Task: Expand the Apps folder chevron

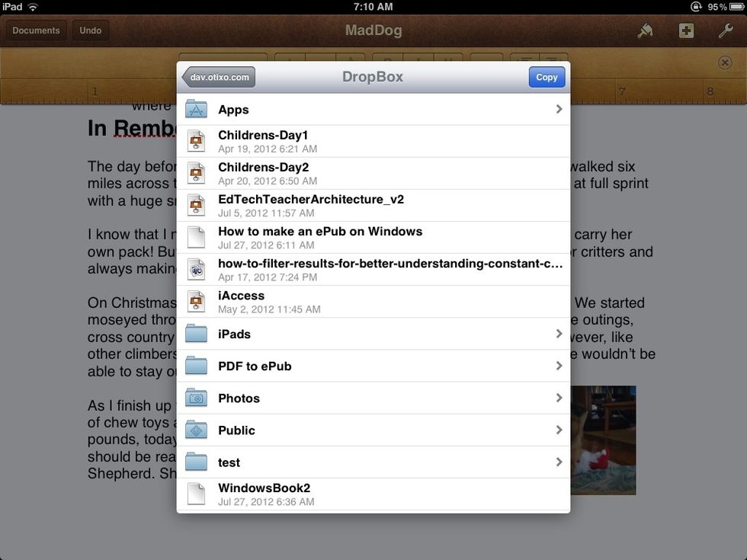Action: coord(559,109)
